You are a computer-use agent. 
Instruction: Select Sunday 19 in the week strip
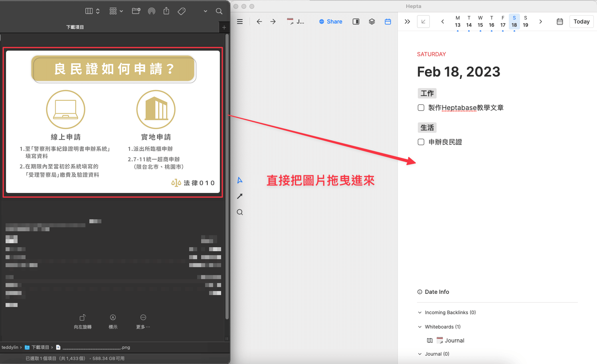(526, 22)
